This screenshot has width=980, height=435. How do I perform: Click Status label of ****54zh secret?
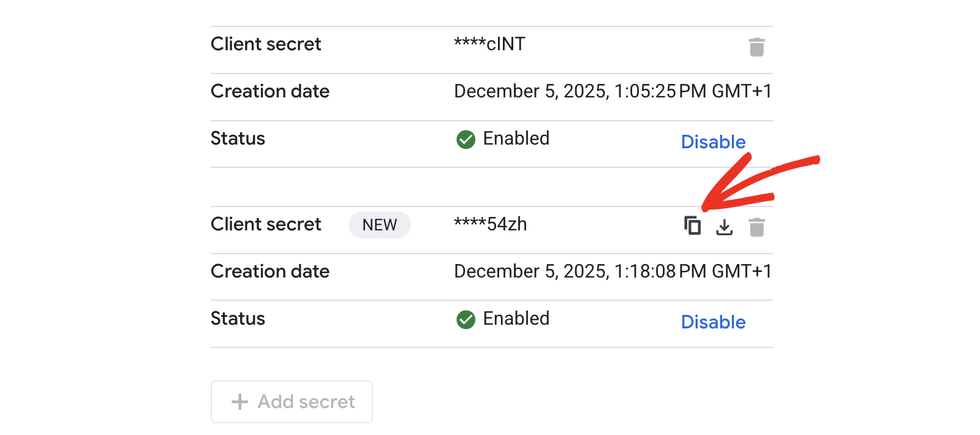click(238, 319)
